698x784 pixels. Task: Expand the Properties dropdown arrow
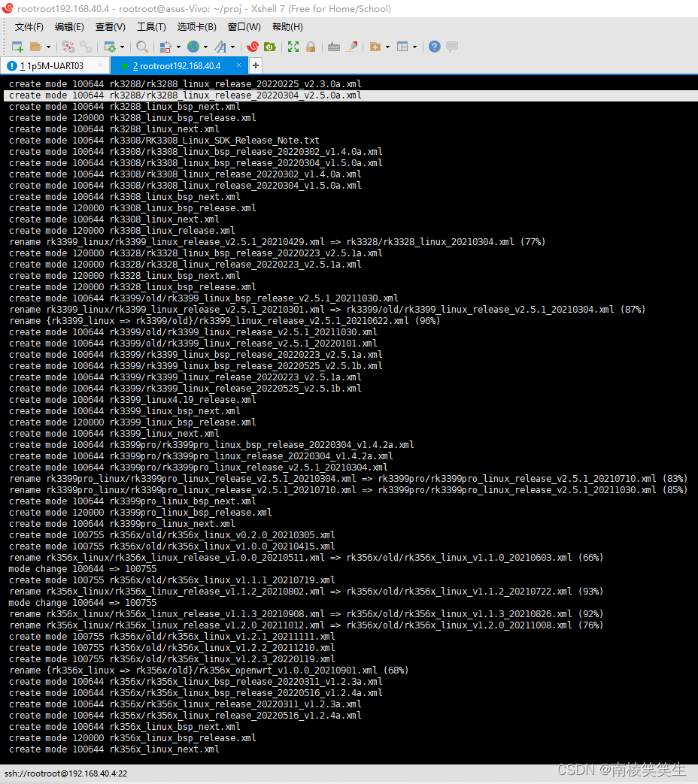point(122,47)
